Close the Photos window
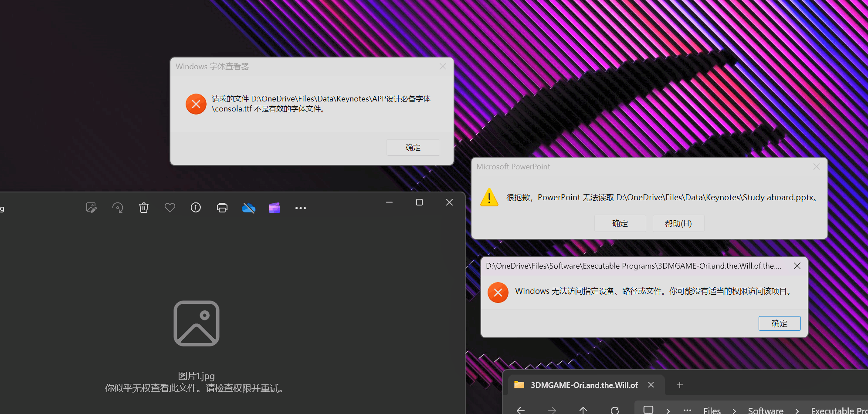868x414 pixels. [450, 202]
